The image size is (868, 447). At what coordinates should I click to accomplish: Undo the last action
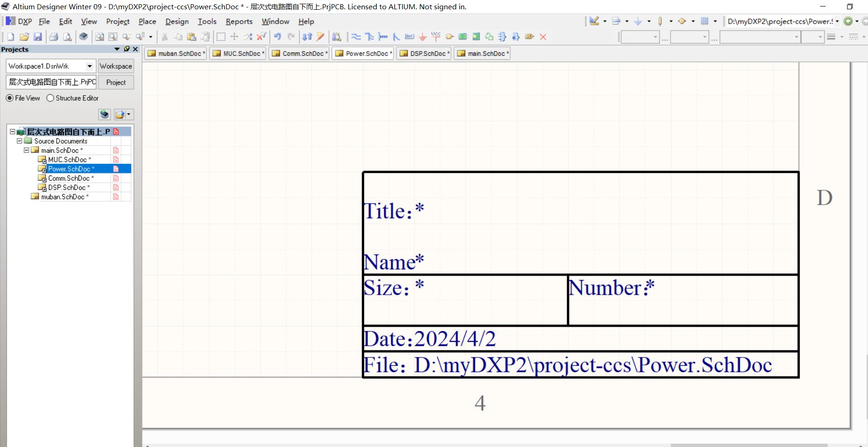tap(277, 37)
